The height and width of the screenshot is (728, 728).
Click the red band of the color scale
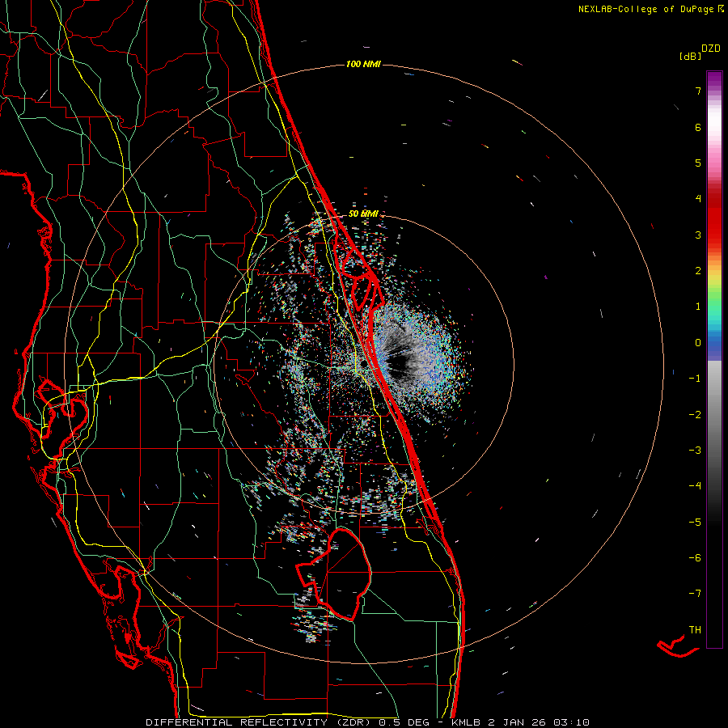click(x=714, y=218)
